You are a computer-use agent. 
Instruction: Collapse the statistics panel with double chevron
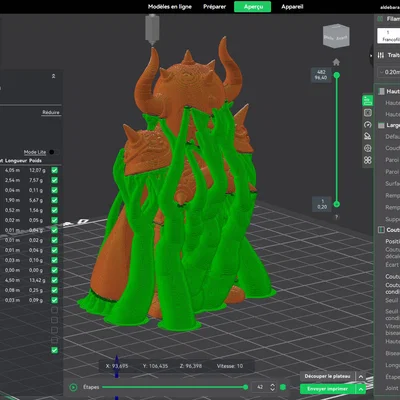(53, 76)
